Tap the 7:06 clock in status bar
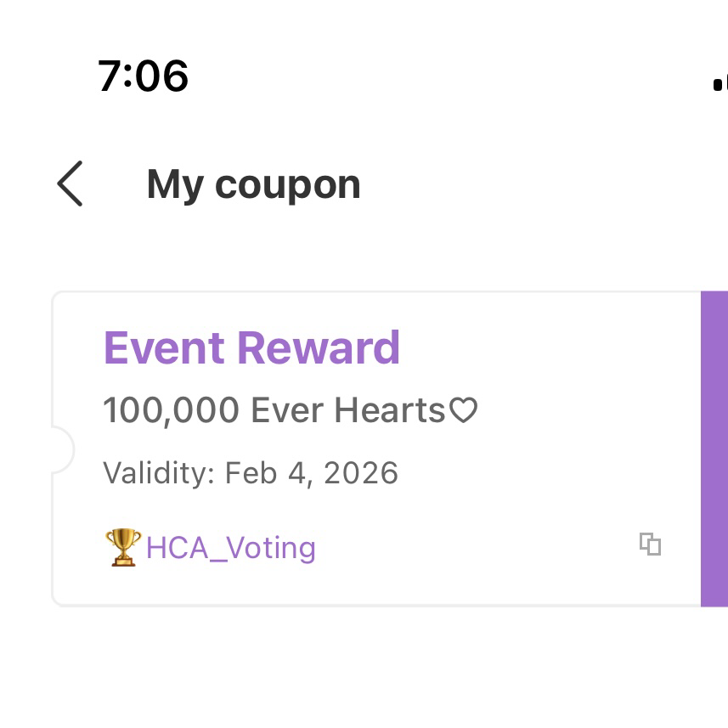 [143, 76]
